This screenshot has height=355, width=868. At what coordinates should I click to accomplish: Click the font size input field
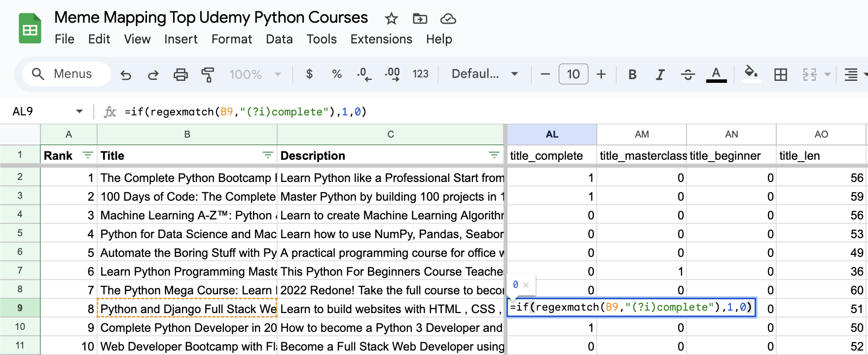(573, 74)
